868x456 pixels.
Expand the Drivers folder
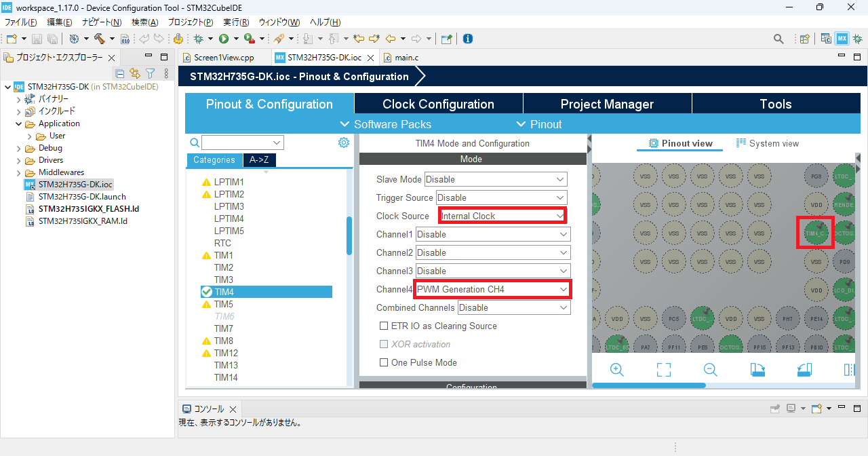(19, 160)
